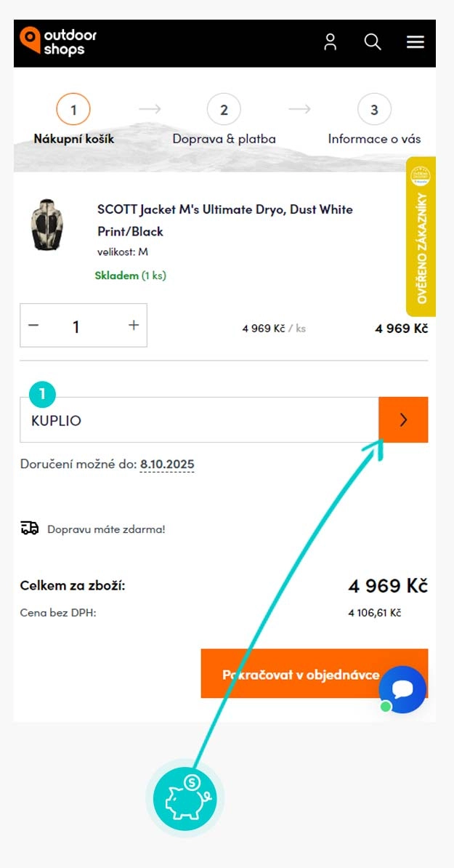Click the piggy bank savings icon

(185, 800)
